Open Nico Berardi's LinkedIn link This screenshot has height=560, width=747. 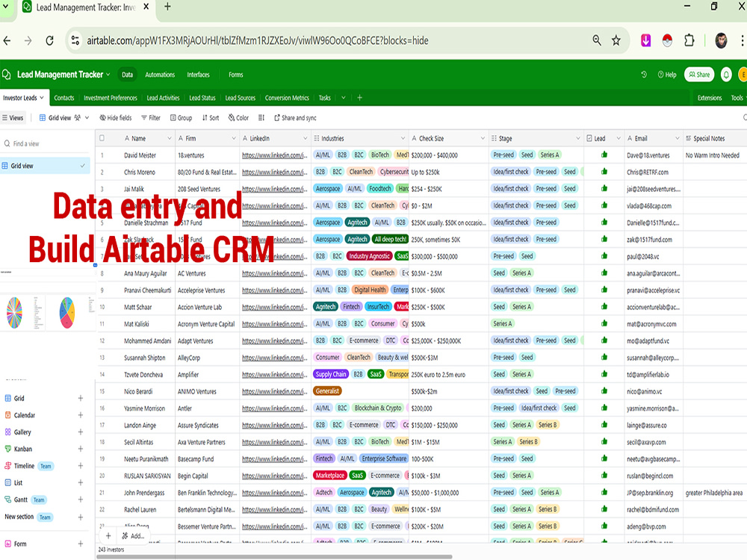(274, 391)
